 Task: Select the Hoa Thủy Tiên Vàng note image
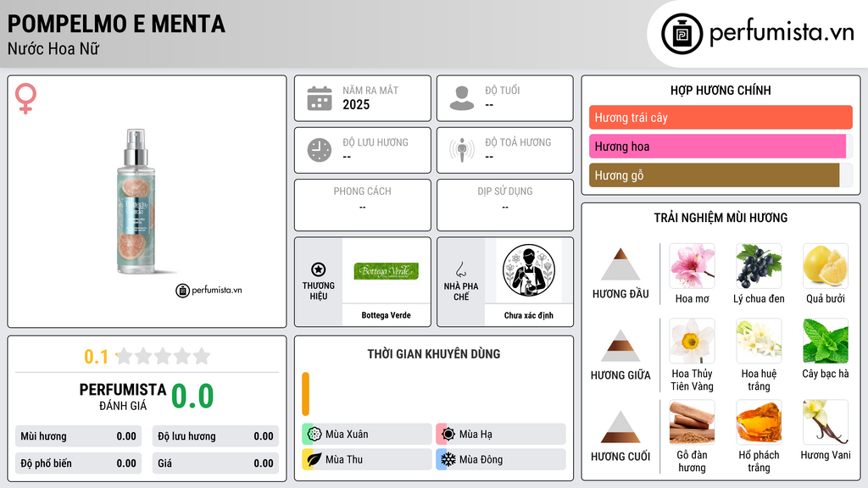click(692, 341)
